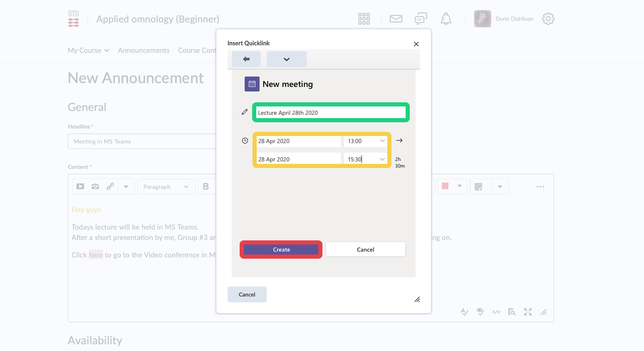Select the pink text color swatch

pyautogui.click(x=445, y=186)
